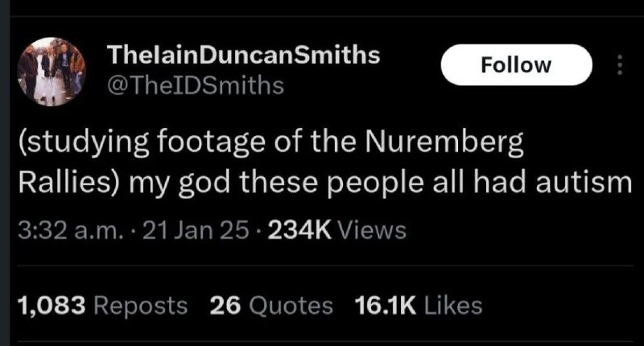The height and width of the screenshot is (346, 644).
Task: Open the @TheIDSmiths handle link
Action: click(x=195, y=86)
